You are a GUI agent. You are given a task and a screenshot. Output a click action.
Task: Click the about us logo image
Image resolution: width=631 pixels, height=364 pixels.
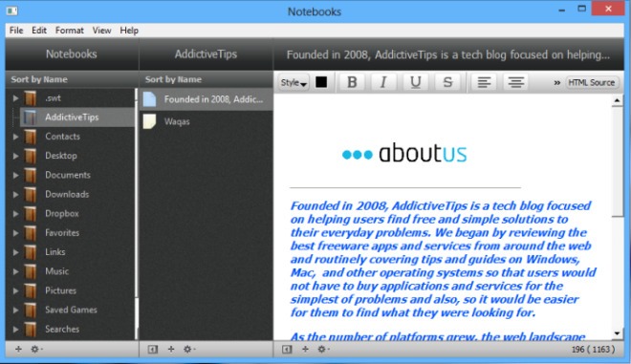click(x=404, y=153)
